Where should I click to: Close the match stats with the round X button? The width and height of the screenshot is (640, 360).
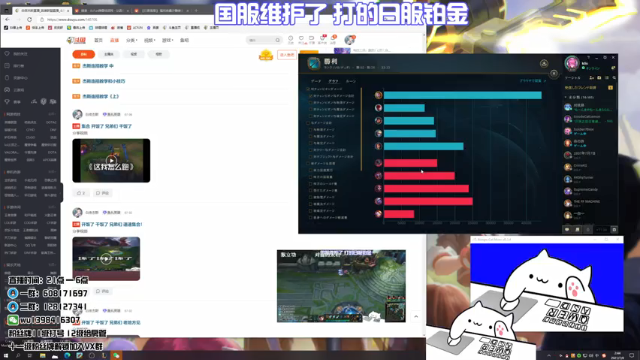553,73
